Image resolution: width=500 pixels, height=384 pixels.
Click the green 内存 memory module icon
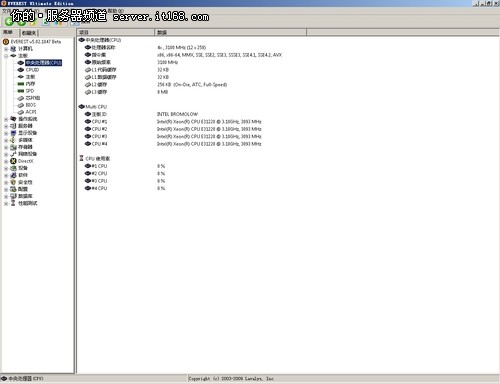tap(21, 84)
